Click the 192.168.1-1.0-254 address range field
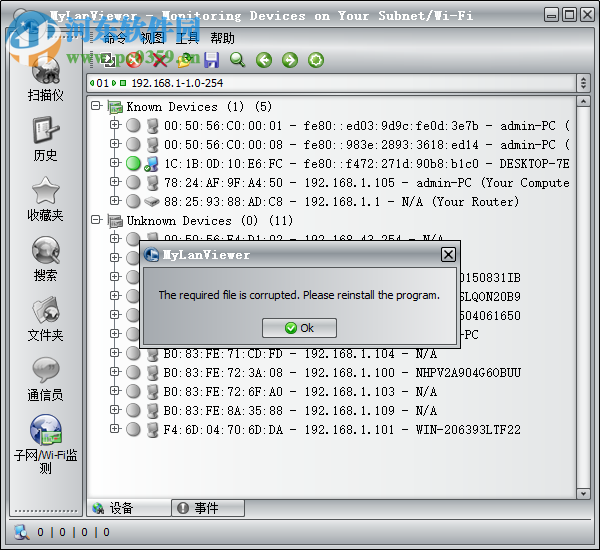Screen dimensions: 600x550 coord(331,83)
